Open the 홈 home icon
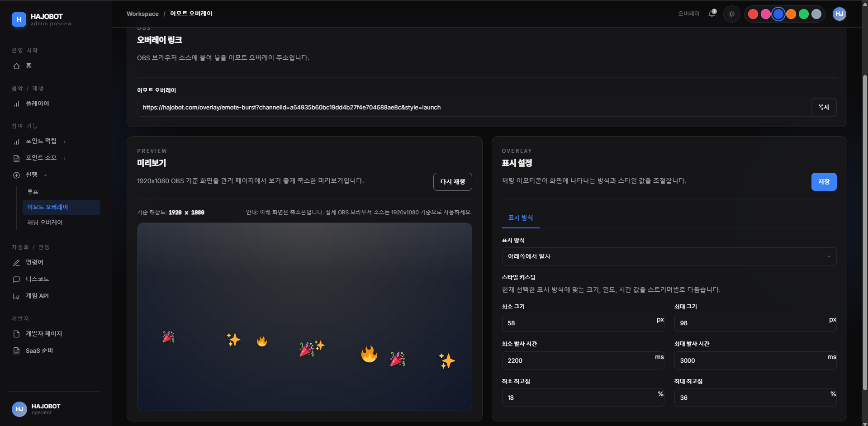868x426 pixels. pos(17,66)
